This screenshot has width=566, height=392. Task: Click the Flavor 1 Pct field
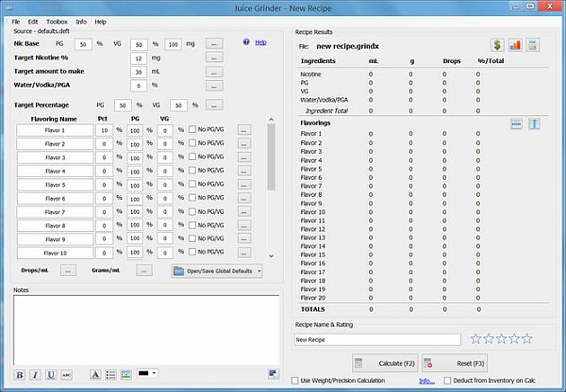(x=105, y=130)
